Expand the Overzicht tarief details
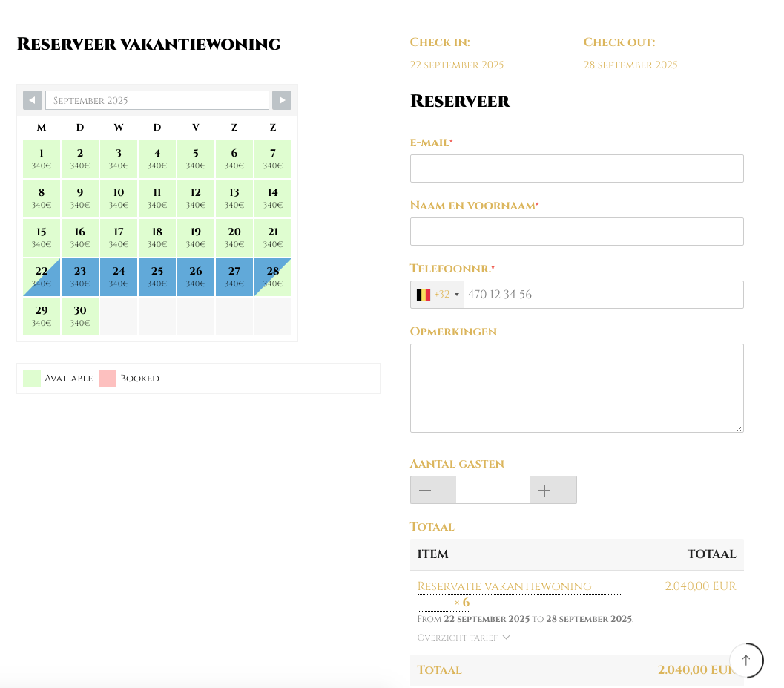Image resolution: width=784 pixels, height=688 pixels. (464, 638)
